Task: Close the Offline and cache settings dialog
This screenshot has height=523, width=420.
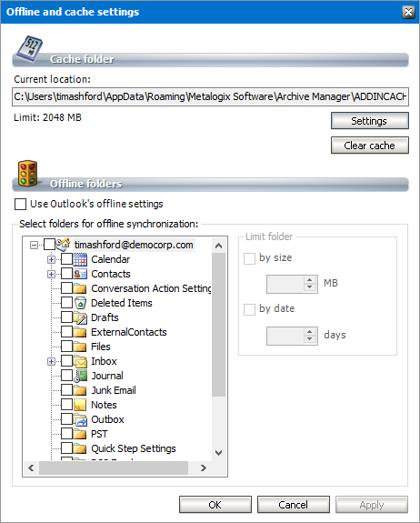Action: pos(408,12)
